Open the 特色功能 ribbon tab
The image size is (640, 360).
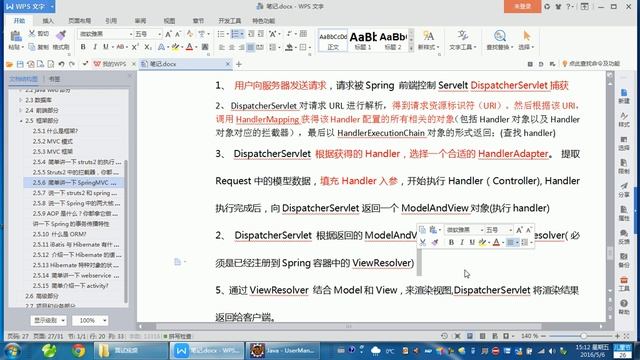click(x=263, y=20)
